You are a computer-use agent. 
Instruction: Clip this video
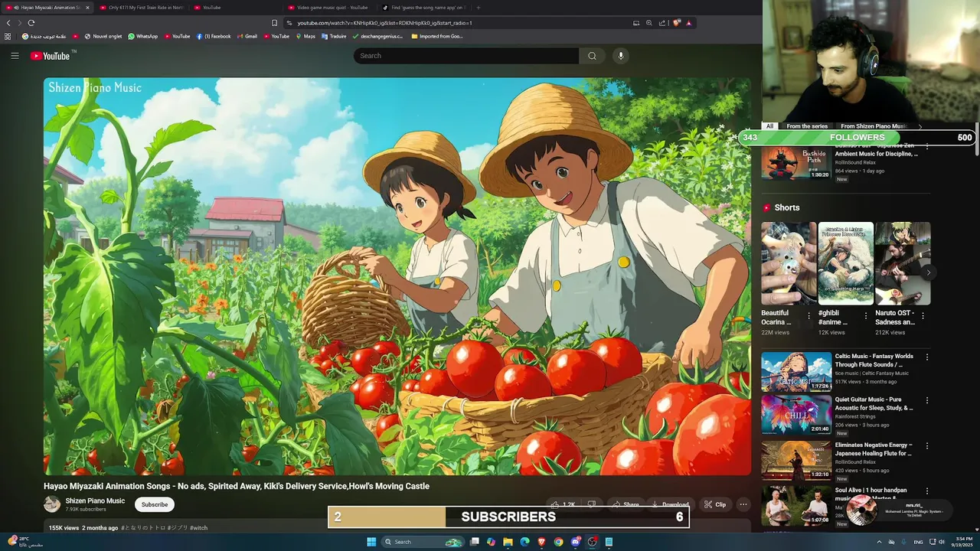tap(715, 504)
